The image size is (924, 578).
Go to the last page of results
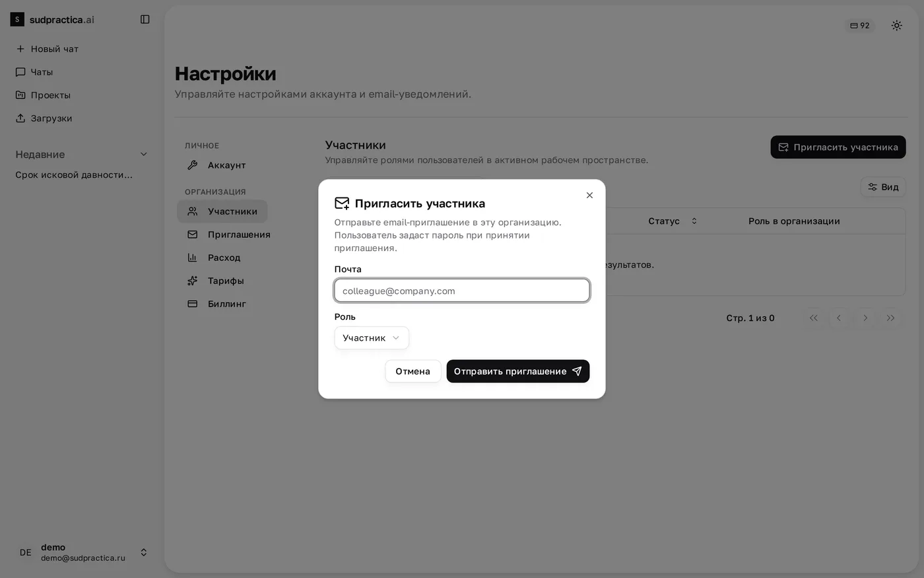(x=891, y=318)
